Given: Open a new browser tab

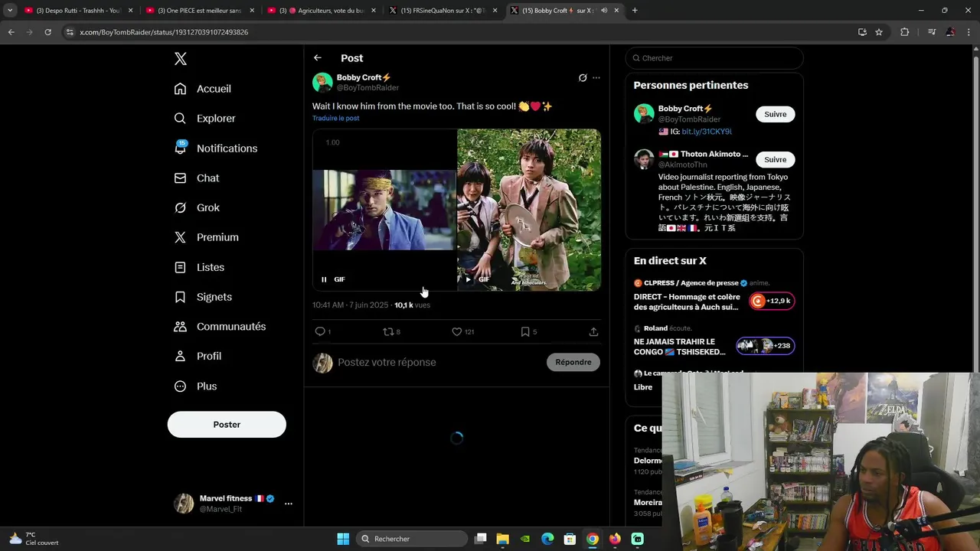Looking at the screenshot, I should (635, 11).
